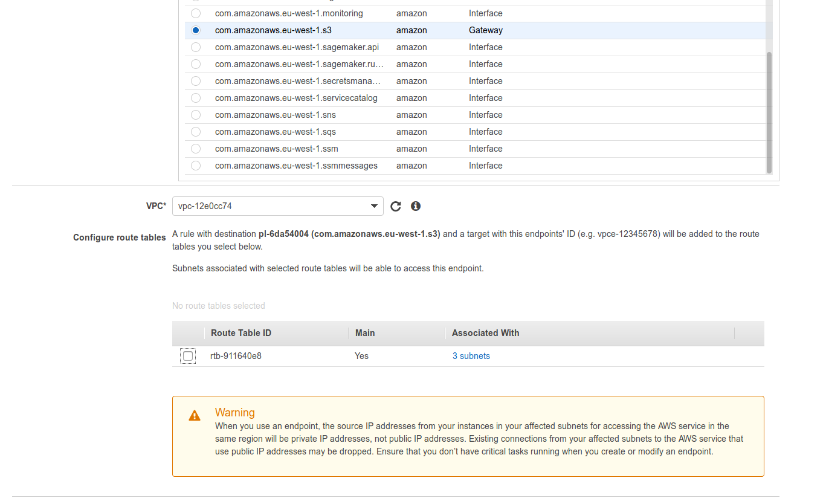Screen dimensions: 826x504
Task: Open the VPC info tooltip
Action: (415, 206)
